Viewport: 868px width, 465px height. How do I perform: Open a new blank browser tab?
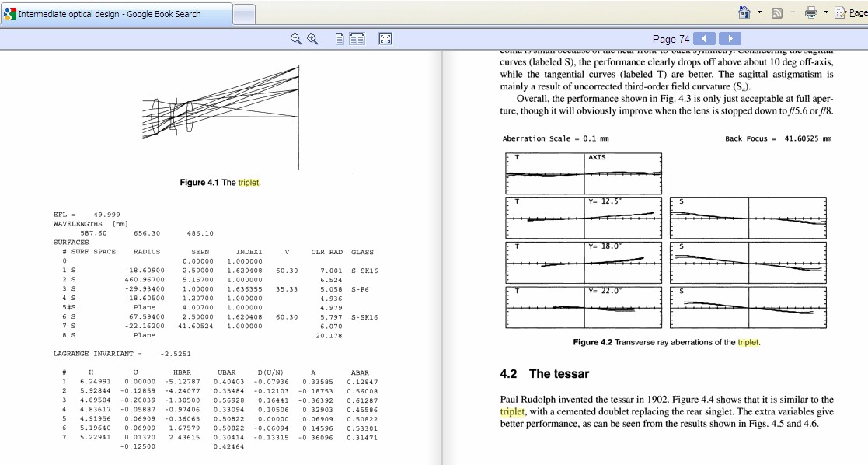[245, 14]
